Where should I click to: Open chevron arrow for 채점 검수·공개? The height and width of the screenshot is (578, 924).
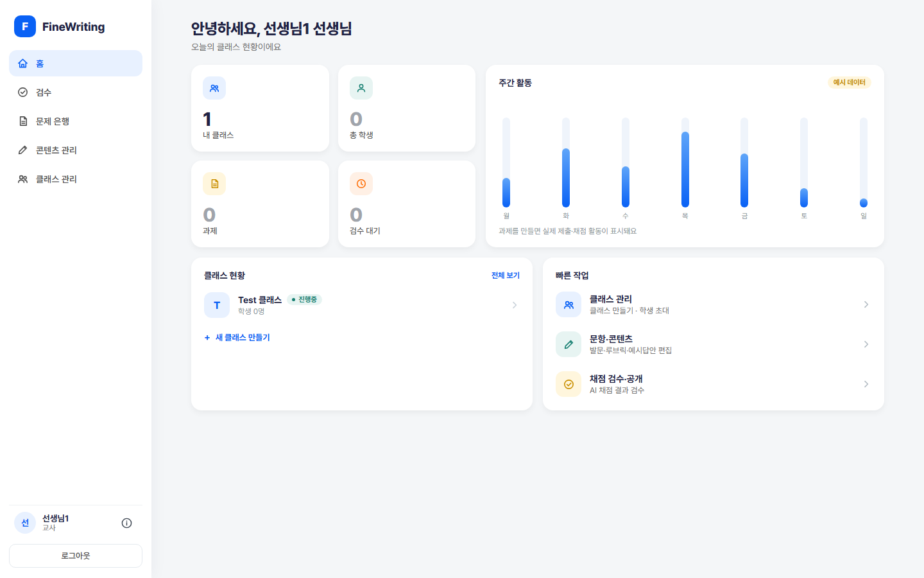tap(866, 384)
